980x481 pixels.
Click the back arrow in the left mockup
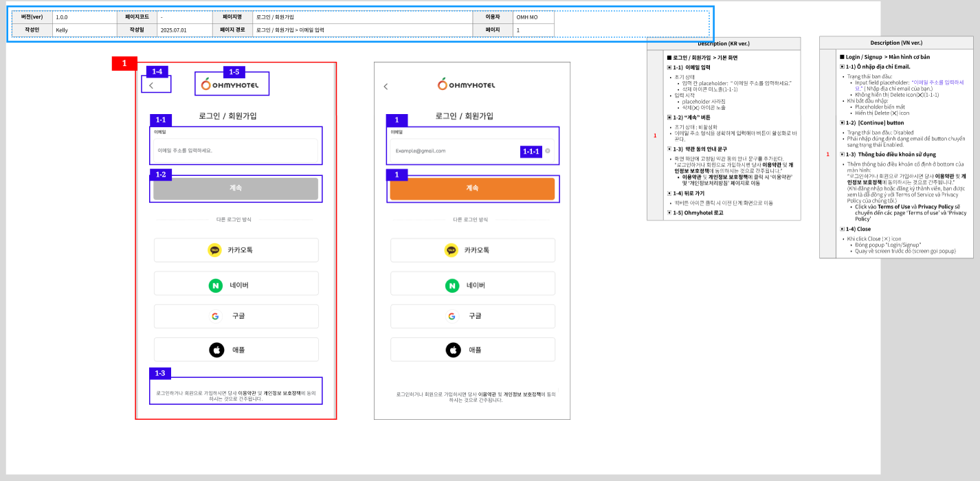[x=151, y=86]
